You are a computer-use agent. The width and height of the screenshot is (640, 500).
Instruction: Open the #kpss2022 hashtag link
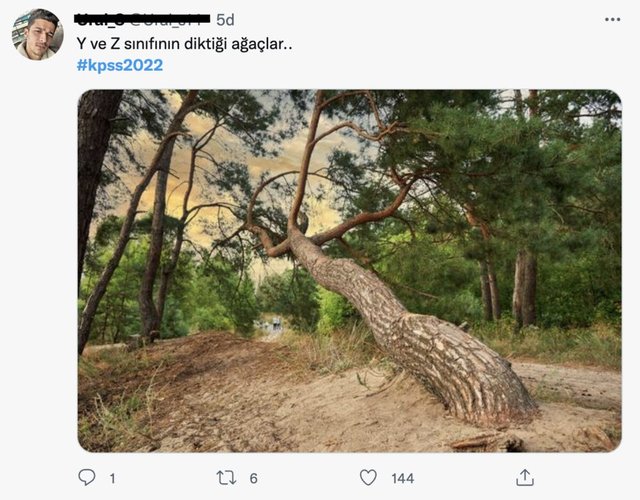[119, 65]
